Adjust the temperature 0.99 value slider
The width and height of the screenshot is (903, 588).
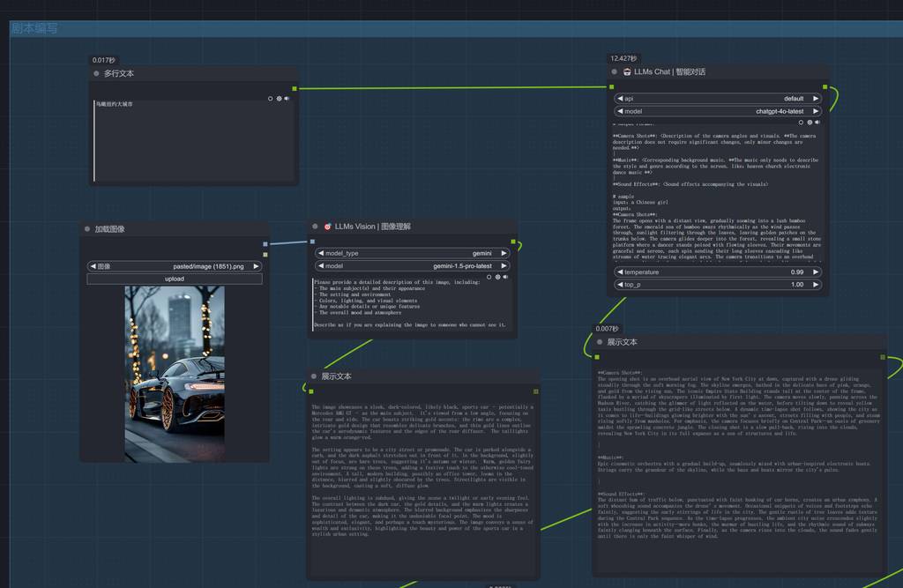point(718,272)
